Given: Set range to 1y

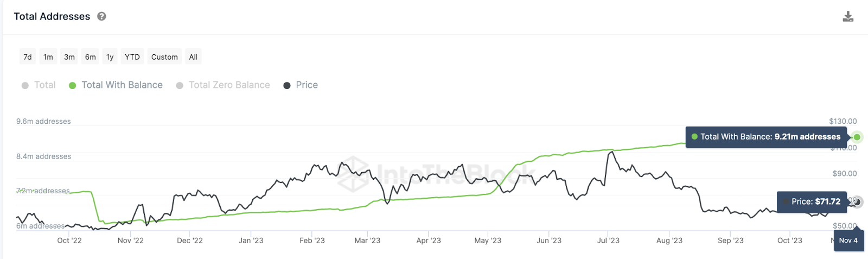Looking at the screenshot, I should pyautogui.click(x=110, y=57).
